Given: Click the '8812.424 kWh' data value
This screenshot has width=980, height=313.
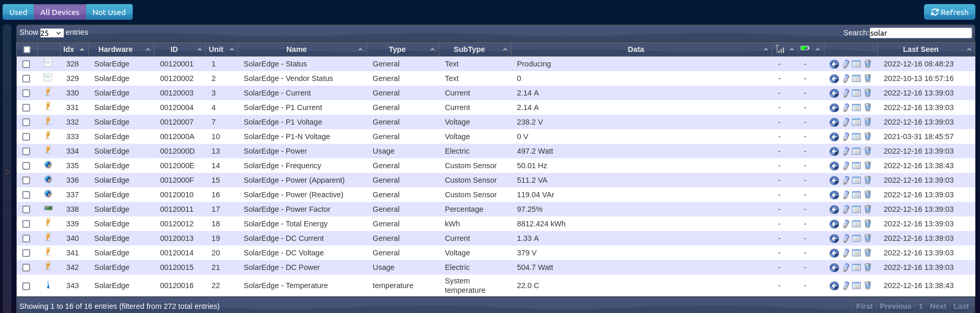Looking at the screenshot, I should (541, 224).
